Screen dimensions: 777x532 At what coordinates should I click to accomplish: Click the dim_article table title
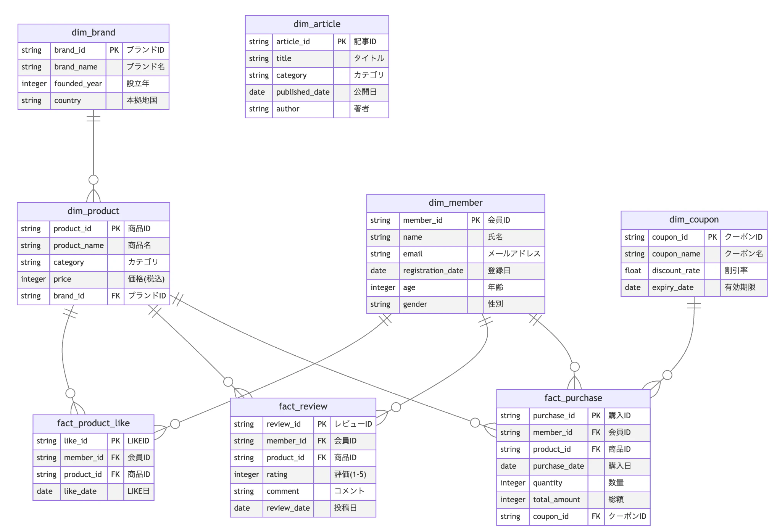pos(317,24)
